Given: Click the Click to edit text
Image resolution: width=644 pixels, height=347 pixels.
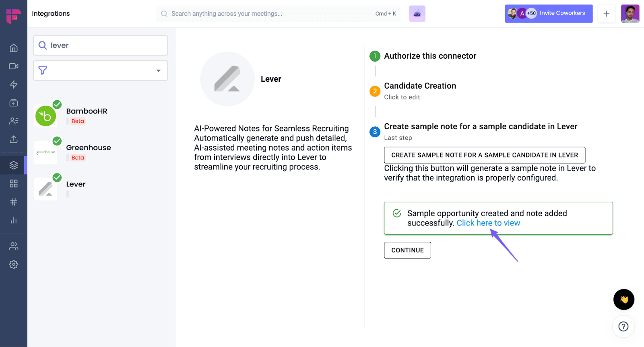Looking at the screenshot, I should click(x=402, y=97).
